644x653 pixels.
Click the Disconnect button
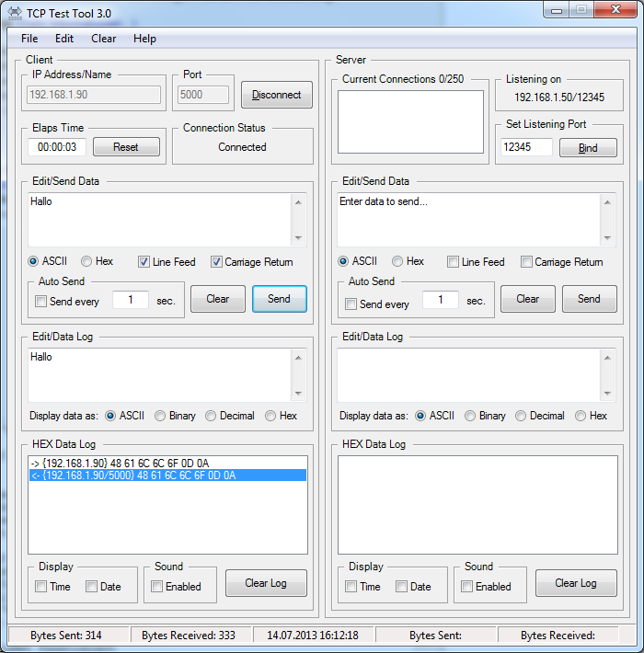point(277,95)
